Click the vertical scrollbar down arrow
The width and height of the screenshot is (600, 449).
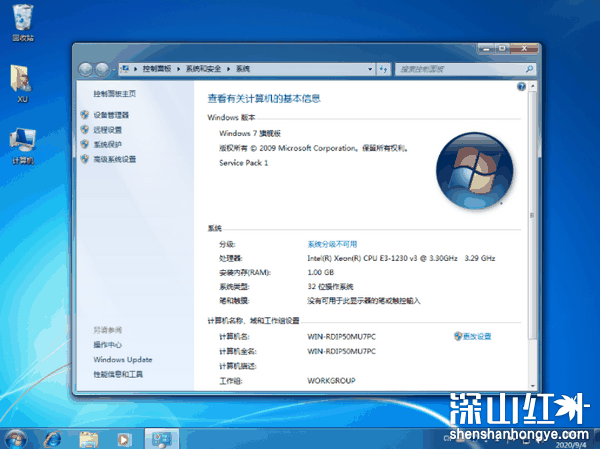(x=532, y=386)
